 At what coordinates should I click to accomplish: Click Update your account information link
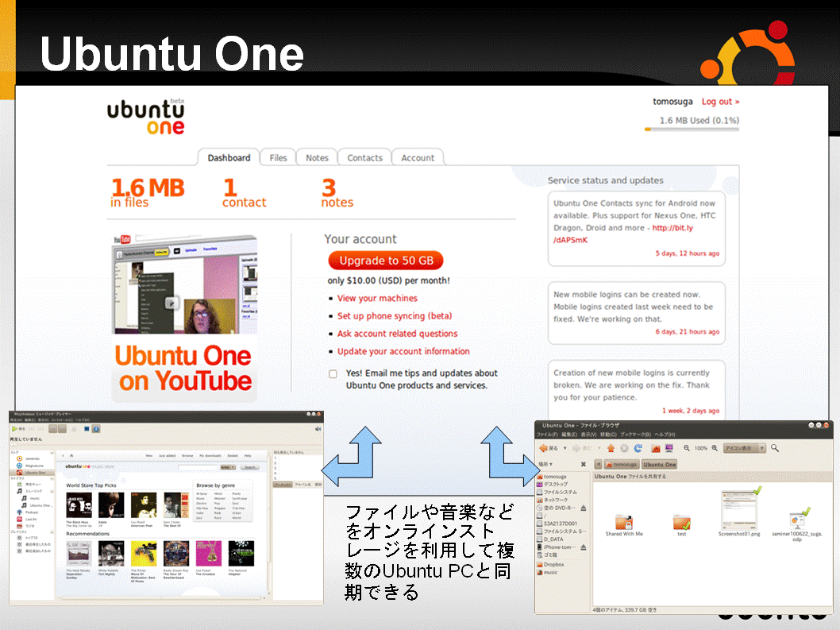[403, 351]
